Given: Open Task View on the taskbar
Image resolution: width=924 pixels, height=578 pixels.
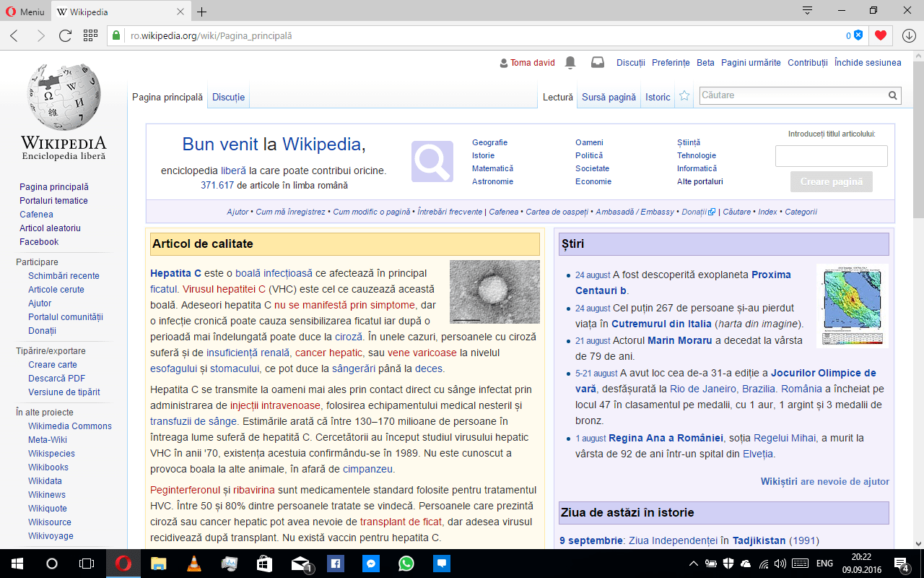Looking at the screenshot, I should pos(87,564).
